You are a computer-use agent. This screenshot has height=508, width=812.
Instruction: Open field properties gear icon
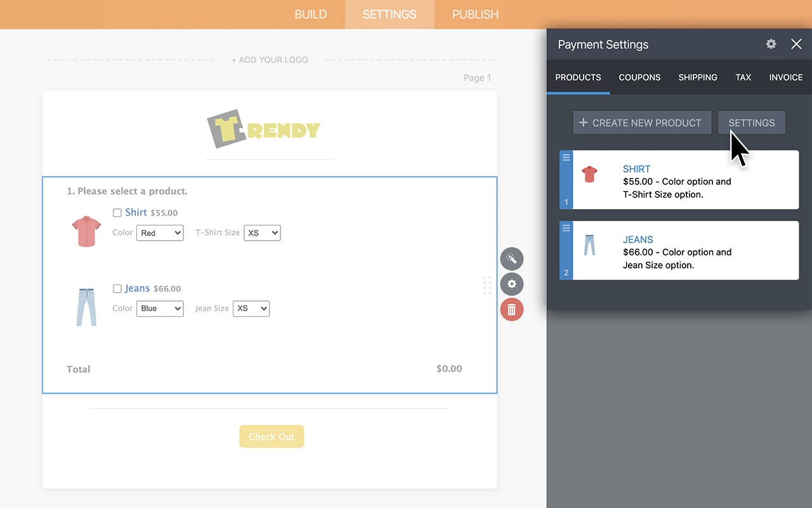511,284
